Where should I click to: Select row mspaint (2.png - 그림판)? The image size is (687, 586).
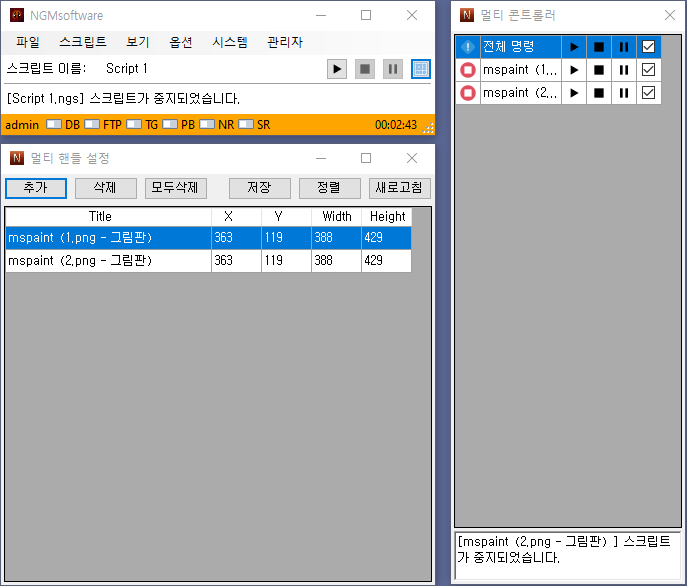[209, 261]
